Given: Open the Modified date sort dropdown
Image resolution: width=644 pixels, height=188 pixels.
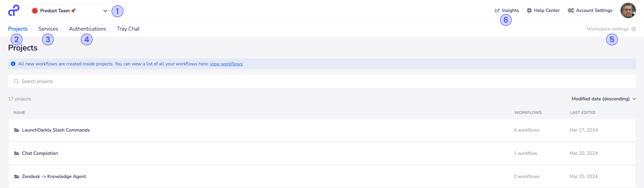Looking at the screenshot, I should (x=603, y=99).
